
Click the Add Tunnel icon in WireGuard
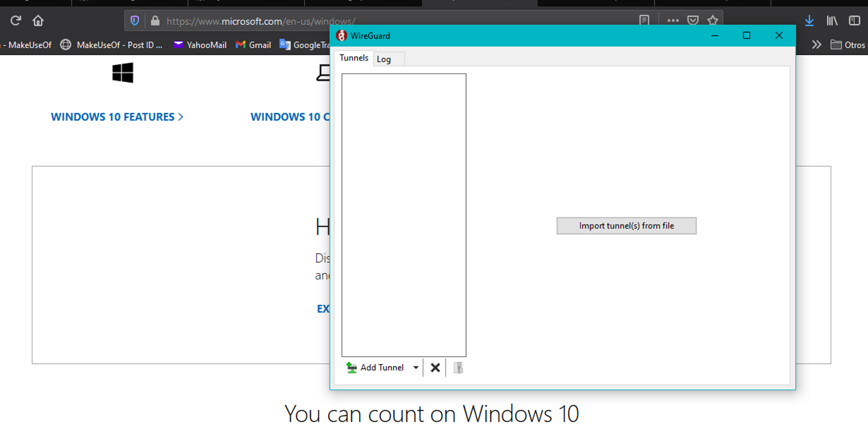pos(352,367)
